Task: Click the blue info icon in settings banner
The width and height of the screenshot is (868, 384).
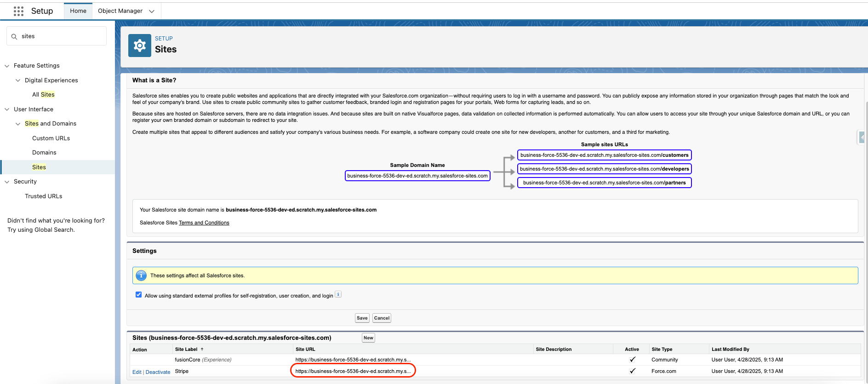Action: (141, 275)
